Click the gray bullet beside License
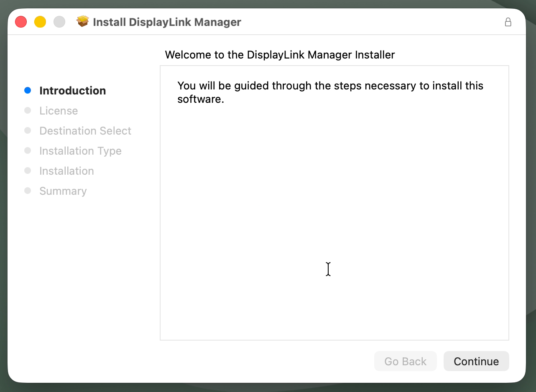Image resolution: width=536 pixels, height=392 pixels. tap(28, 110)
